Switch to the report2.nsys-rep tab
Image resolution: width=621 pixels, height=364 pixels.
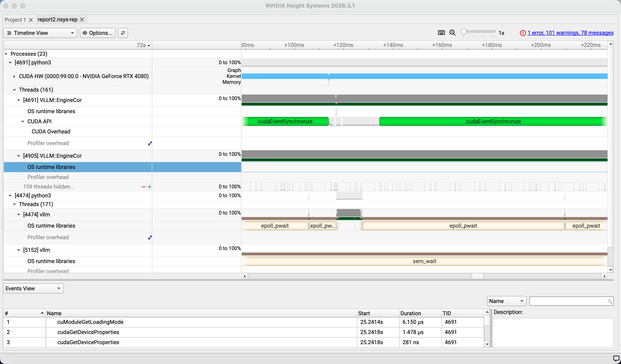[x=57, y=19]
